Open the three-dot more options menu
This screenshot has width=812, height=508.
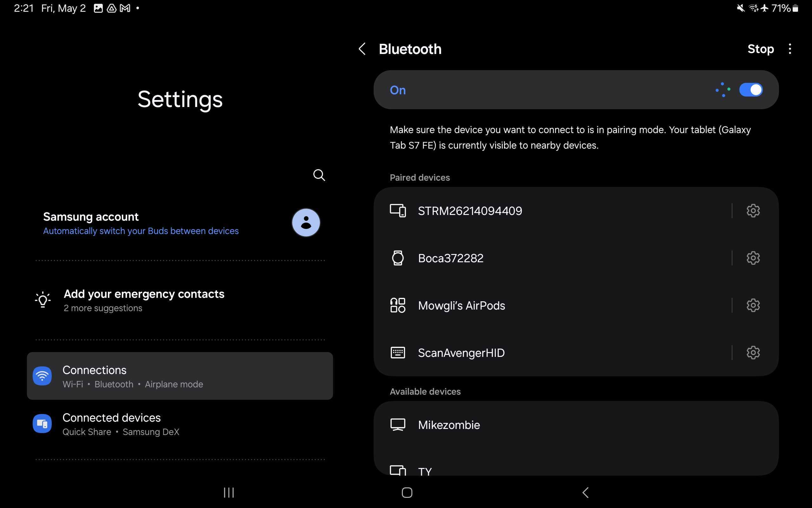tap(790, 49)
